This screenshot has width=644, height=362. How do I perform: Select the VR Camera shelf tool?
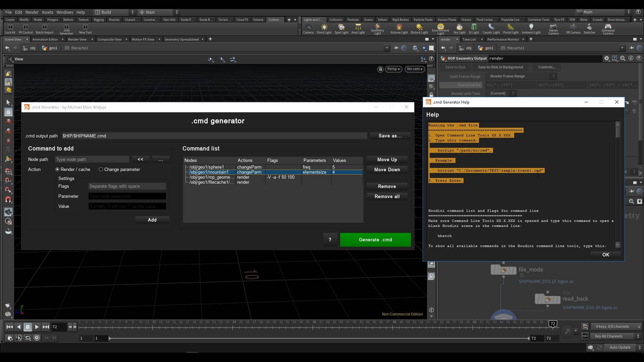574,29
